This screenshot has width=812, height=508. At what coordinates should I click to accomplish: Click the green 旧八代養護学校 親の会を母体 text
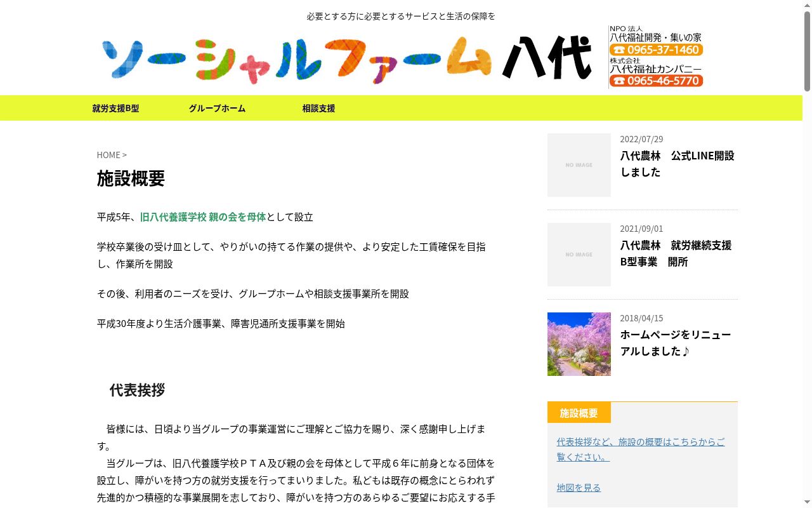pos(203,217)
